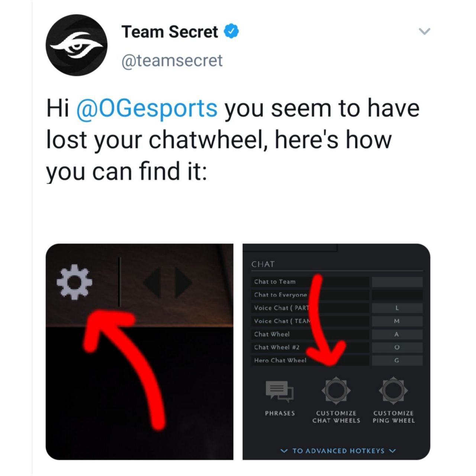476x476 pixels.
Task: Open the left settings screenshot thumbnail
Action: point(139,352)
